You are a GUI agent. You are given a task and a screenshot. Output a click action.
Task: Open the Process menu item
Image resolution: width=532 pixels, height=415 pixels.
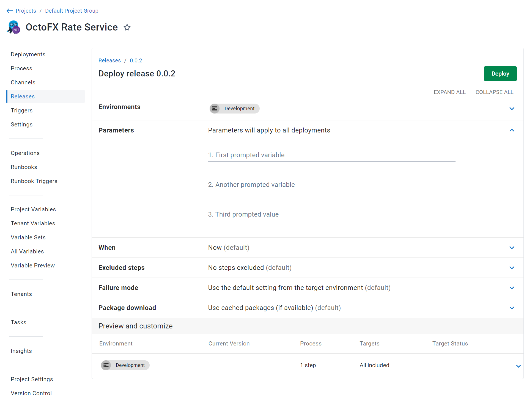click(x=21, y=68)
